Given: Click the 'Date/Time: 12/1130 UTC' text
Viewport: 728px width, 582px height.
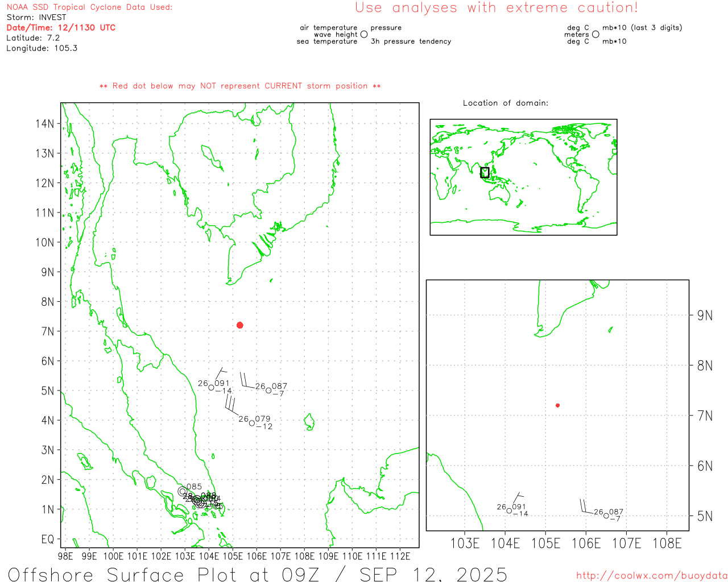Looking at the screenshot, I should coord(61,28).
